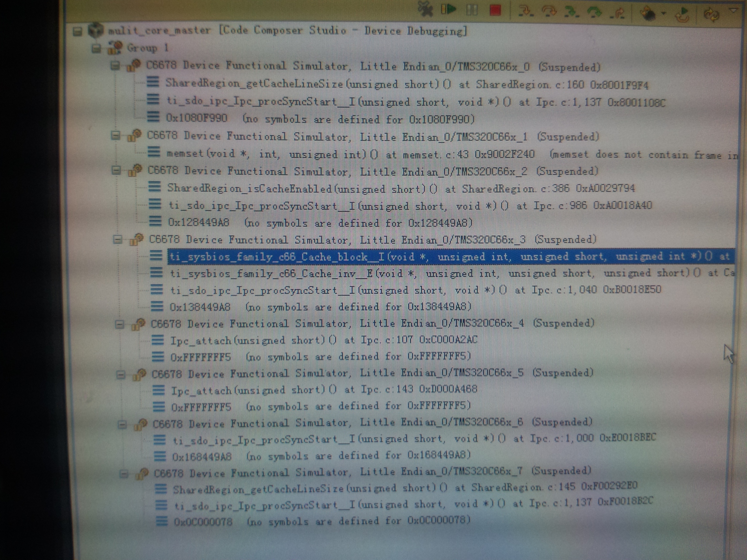Screen dimensions: 747x560
Task: Open the Reset icon dropdown arrow
Action: click(x=663, y=14)
